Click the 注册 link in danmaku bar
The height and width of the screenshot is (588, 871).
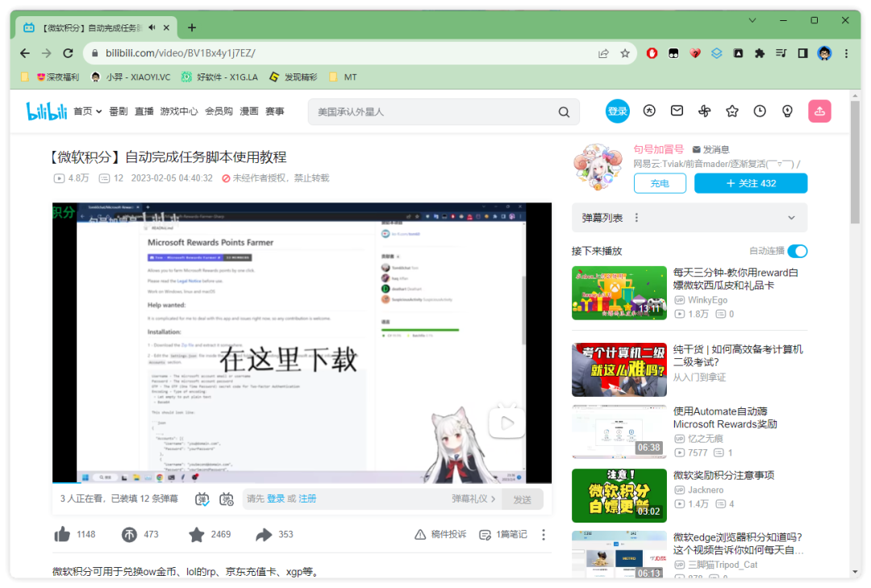pyautogui.click(x=307, y=499)
